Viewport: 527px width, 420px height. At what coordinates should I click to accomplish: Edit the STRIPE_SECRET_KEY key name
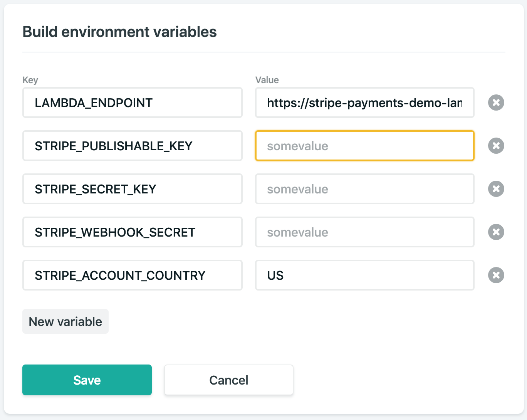pos(133,189)
